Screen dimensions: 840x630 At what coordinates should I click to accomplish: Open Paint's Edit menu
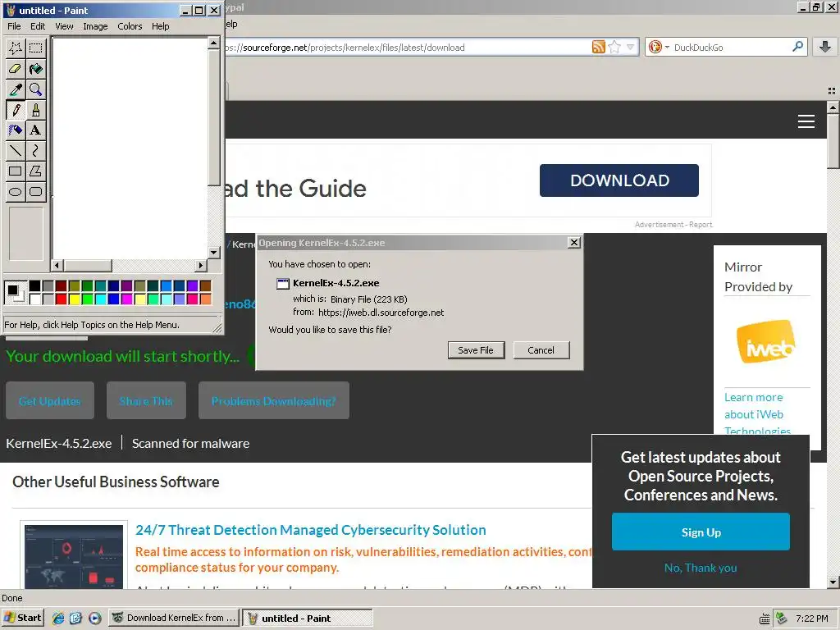tap(38, 26)
